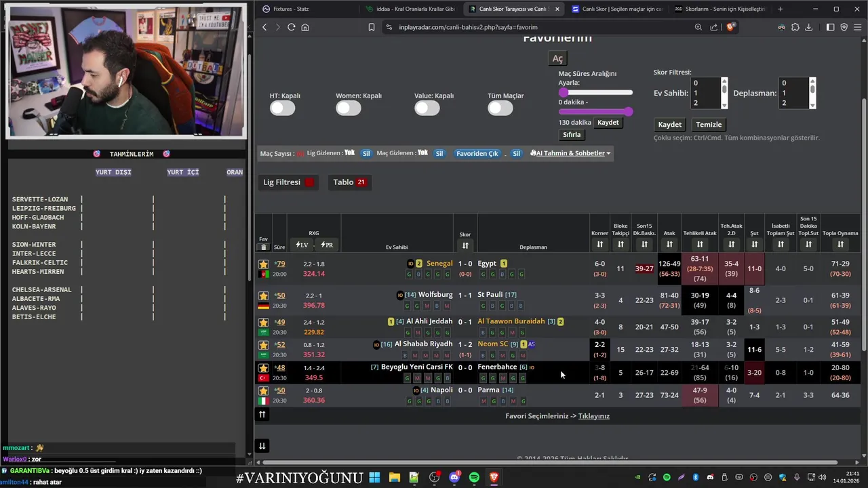The image size is (868, 488).
Task: Click the browser Back arrow
Action: [x=264, y=27]
